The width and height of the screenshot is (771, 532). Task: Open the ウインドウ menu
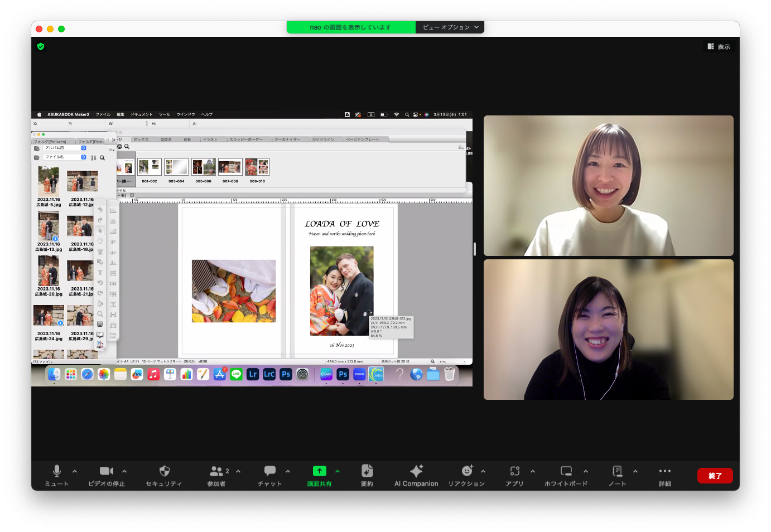(x=186, y=114)
